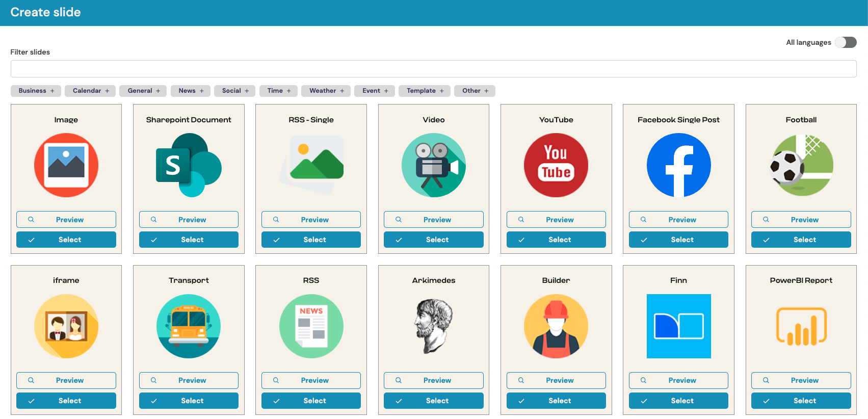Click the Video camera icon
Viewport: 868px width, 419px height.
[434, 165]
